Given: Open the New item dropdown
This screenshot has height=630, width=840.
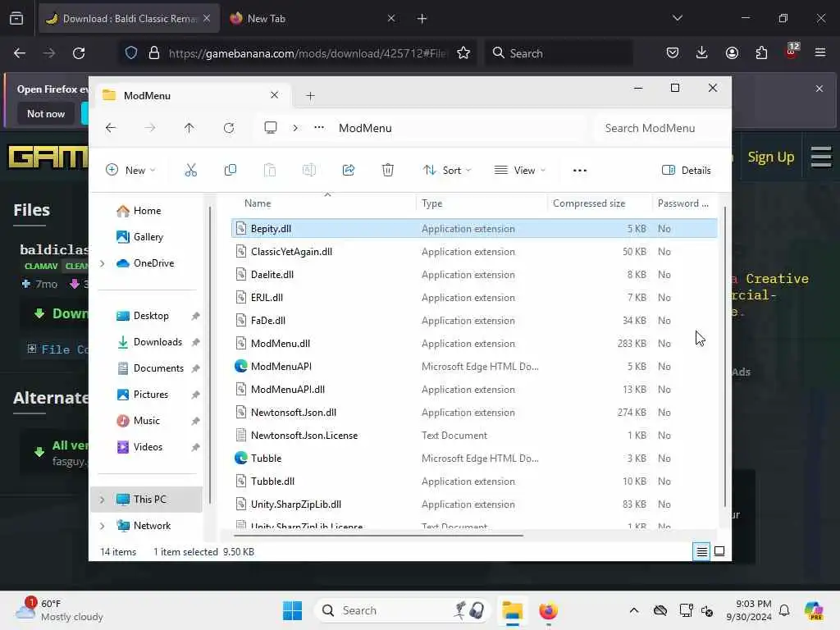Looking at the screenshot, I should pos(131,171).
